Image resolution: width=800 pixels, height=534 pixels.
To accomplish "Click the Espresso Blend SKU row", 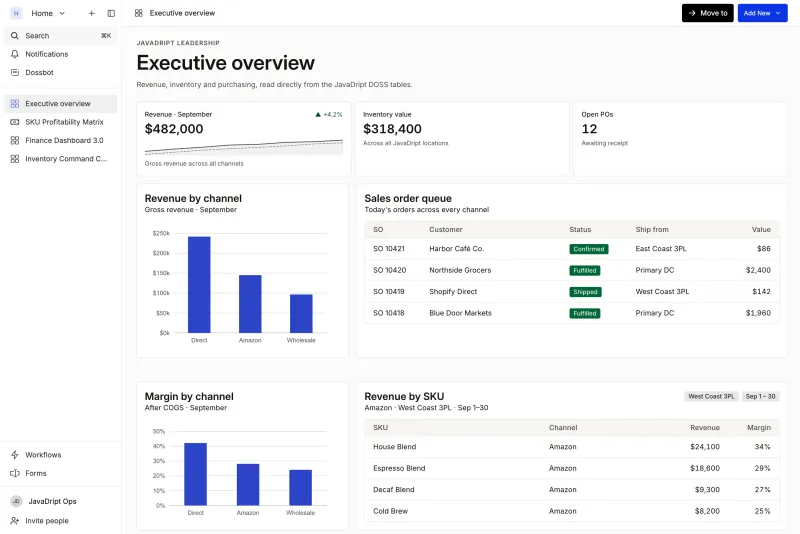I will point(572,468).
